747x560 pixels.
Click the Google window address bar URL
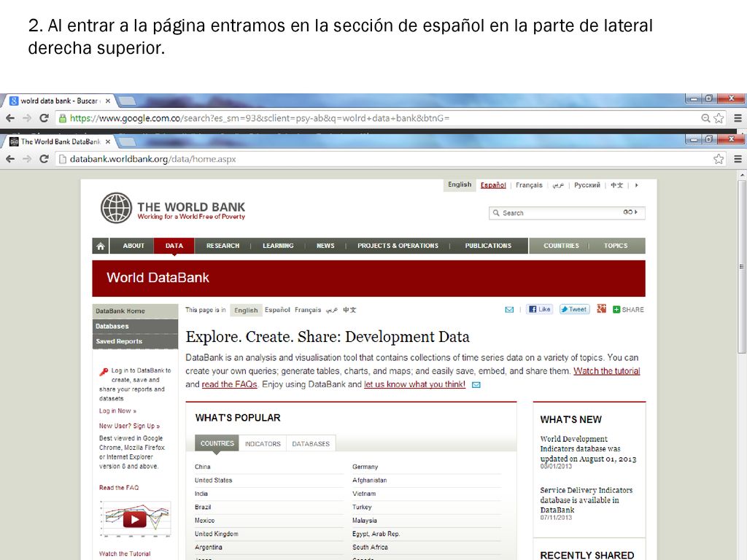point(260,118)
